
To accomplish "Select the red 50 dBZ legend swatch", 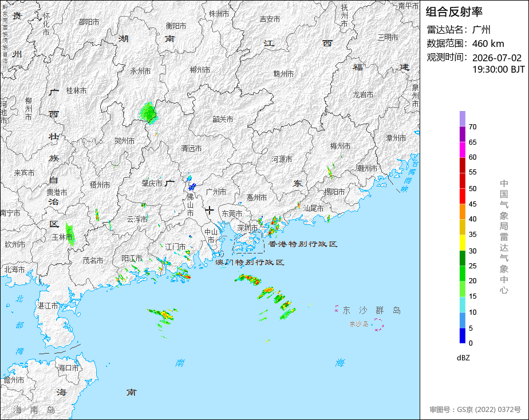I will pyautogui.click(x=462, y=181).
